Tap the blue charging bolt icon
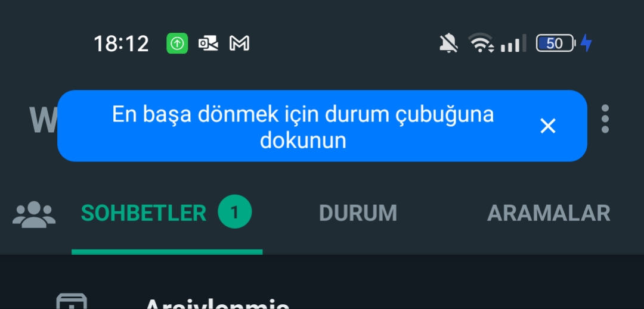Image resolution: width=644 pixels, height=309 pixels. coord(586,43)
